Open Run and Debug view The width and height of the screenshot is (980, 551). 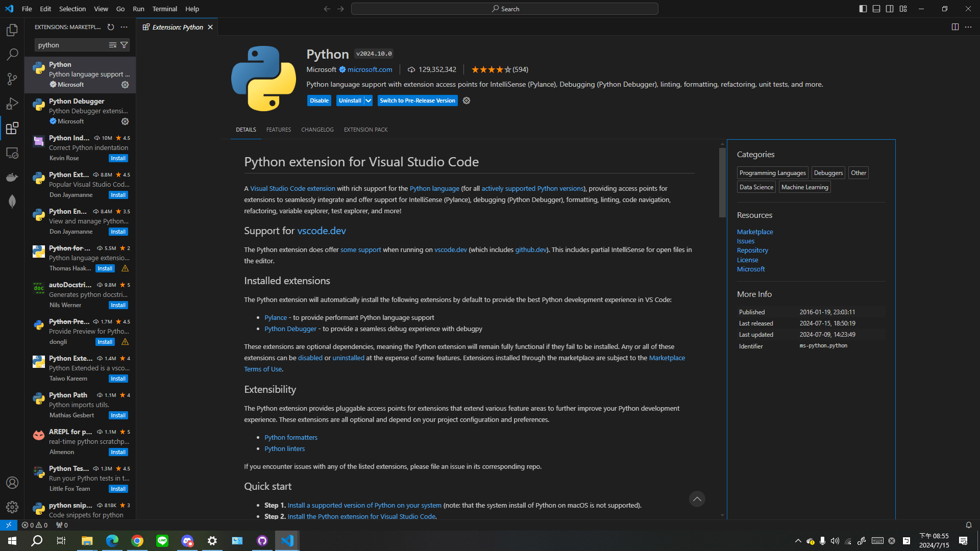pos(12,104)
